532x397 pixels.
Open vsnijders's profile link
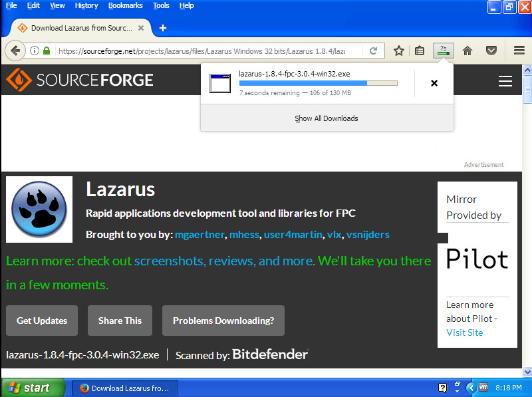coord(368,235)
